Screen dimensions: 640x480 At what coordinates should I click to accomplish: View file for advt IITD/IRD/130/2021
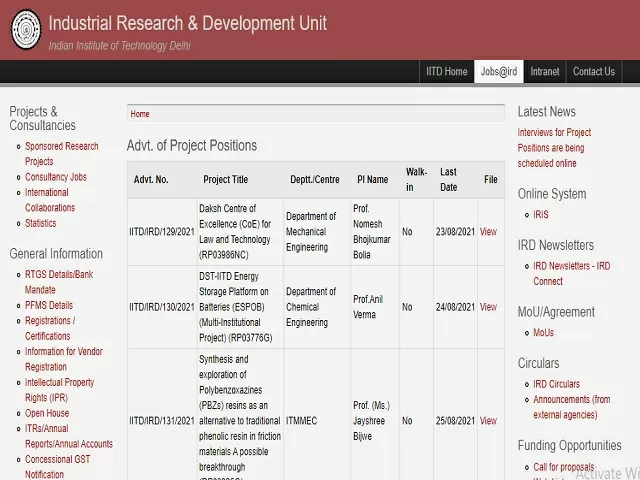[x=488, y=307]
